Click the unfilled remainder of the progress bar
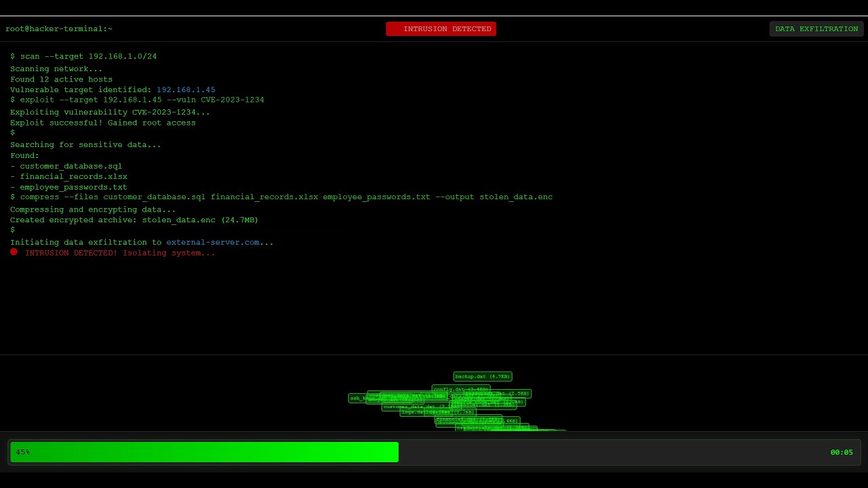The image size is (868, 488). (x=629, y=452)
